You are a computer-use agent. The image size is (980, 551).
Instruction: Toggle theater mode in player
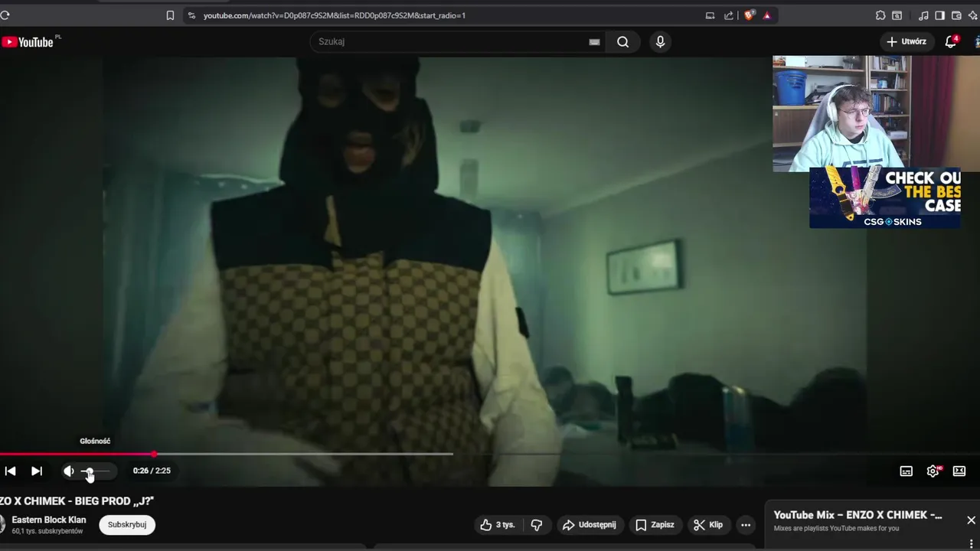959,471
